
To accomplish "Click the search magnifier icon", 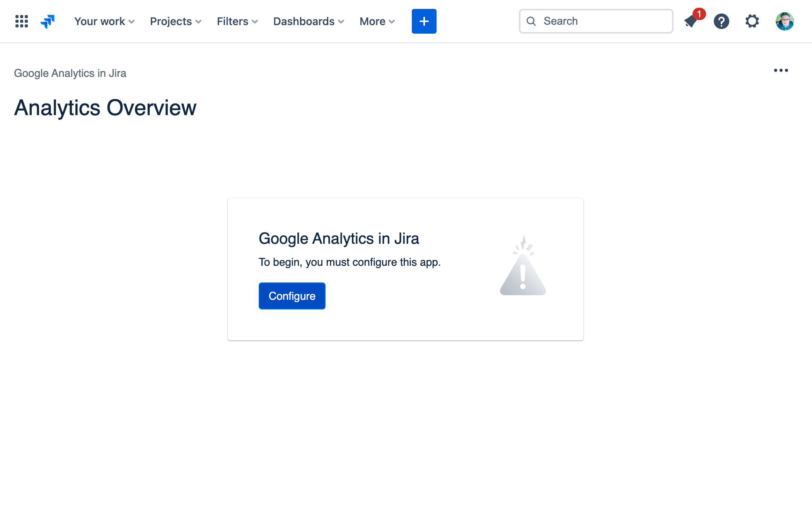I will pyautogui.click(x=531, y=21).
